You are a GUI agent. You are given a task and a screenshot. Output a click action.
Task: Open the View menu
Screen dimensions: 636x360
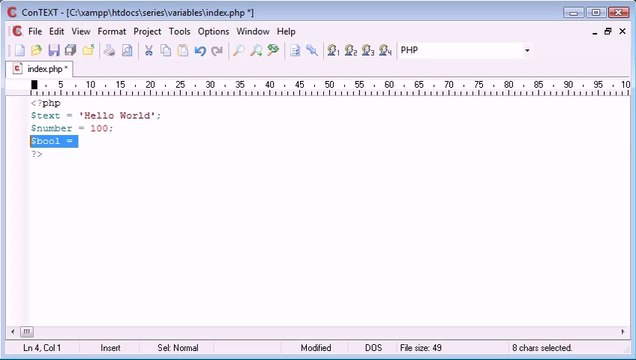(81, 32)
